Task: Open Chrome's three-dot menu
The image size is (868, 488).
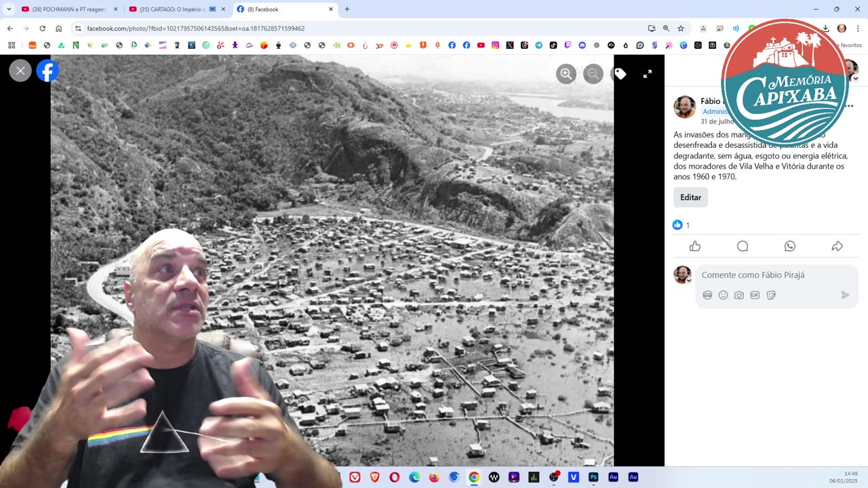Action: click(859, 28)
